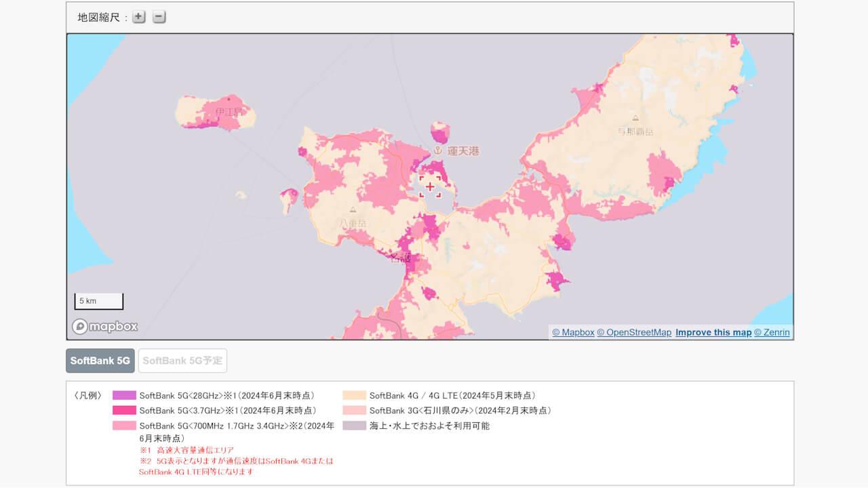Viewport: 868px width, 488px height.
Task: Open the © OpenStreetMap attribution link
Action: coord(633,332)
